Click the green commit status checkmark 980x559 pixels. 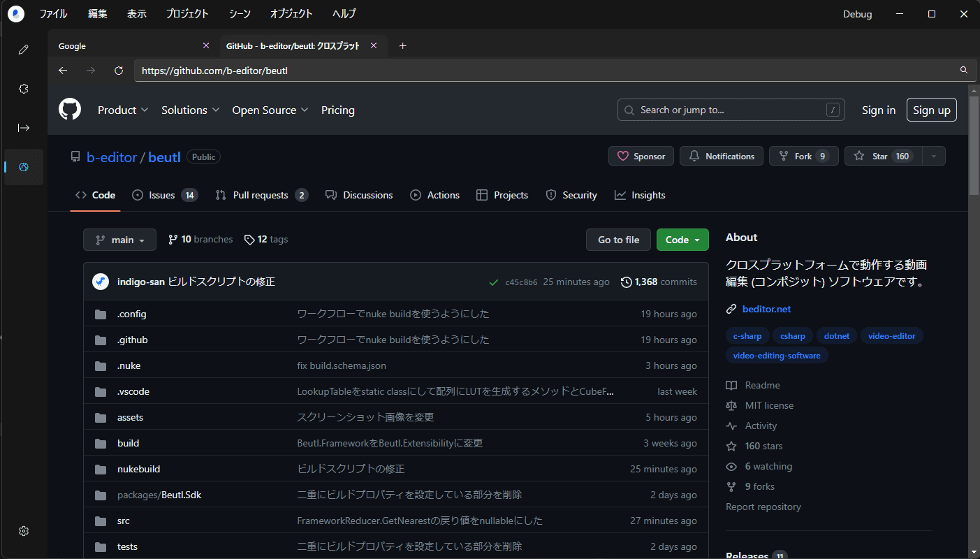pos(494,282)
